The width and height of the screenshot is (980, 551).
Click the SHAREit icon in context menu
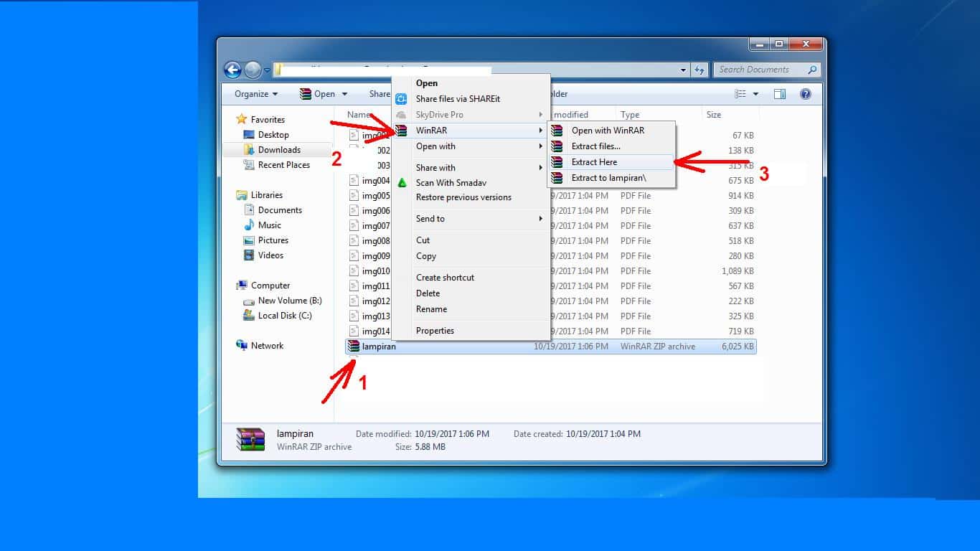click(x=402, y=99)
